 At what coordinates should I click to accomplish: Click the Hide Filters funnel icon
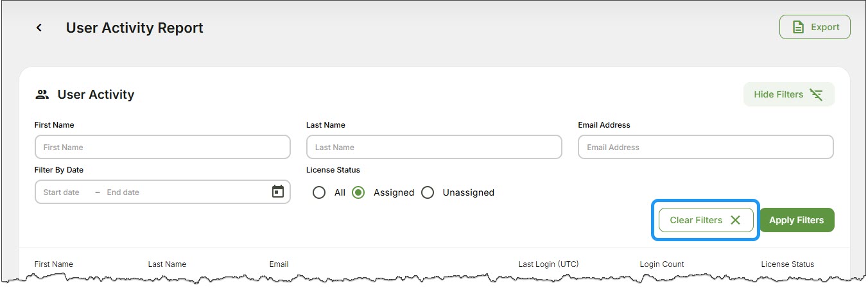[816, 94]
